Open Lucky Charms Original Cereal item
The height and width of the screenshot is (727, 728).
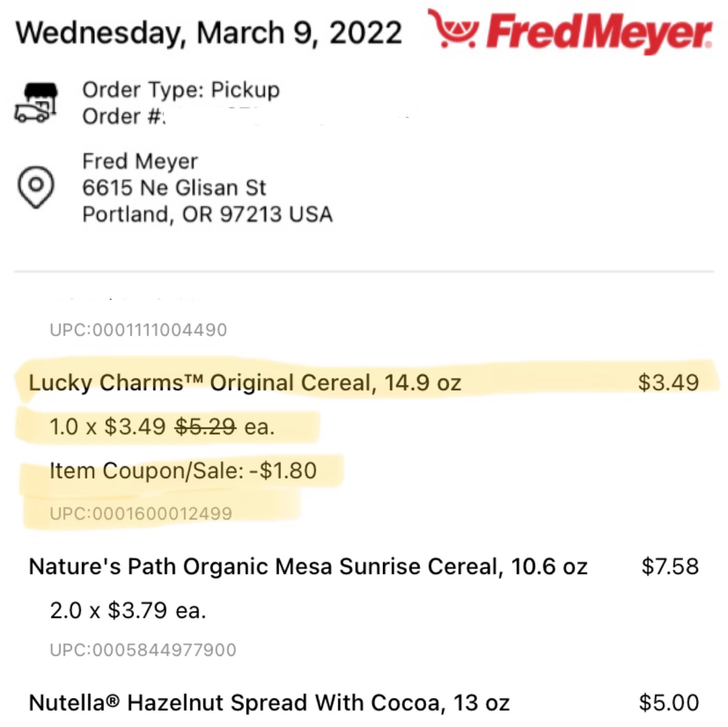click(245, 383)
